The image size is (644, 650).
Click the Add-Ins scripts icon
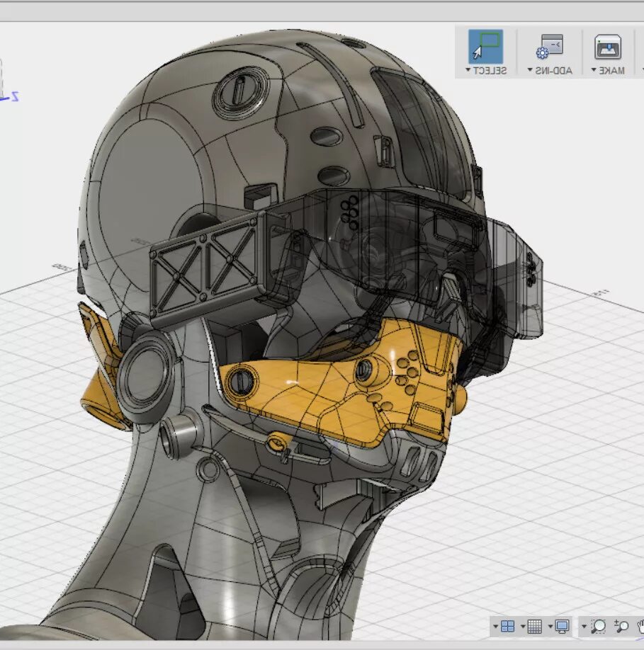(x=550, y=47)
